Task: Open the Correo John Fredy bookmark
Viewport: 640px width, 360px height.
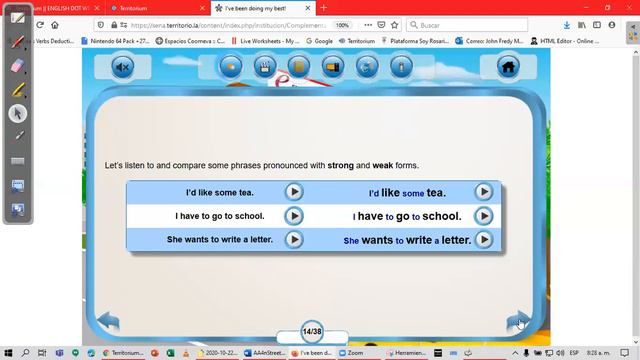Action: click(x=489, y=41)
